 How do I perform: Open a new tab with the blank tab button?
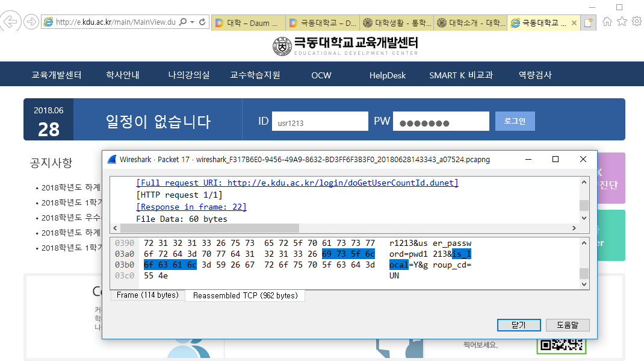pyautogui.click(x=589, y=23)
